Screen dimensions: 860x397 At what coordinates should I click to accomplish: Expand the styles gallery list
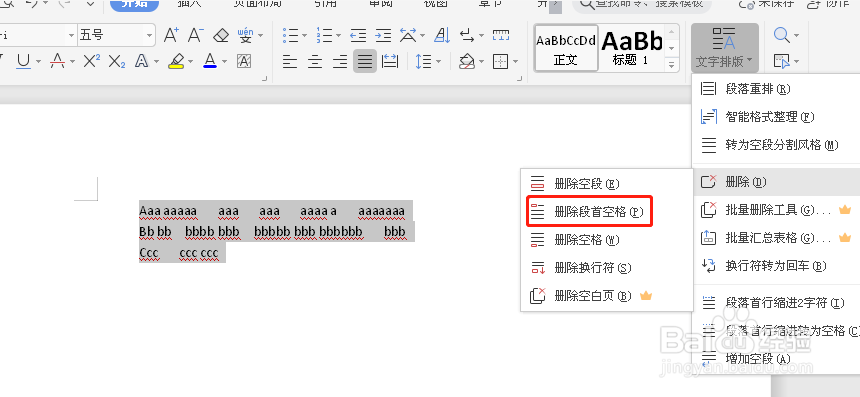[x=671, y=64]
